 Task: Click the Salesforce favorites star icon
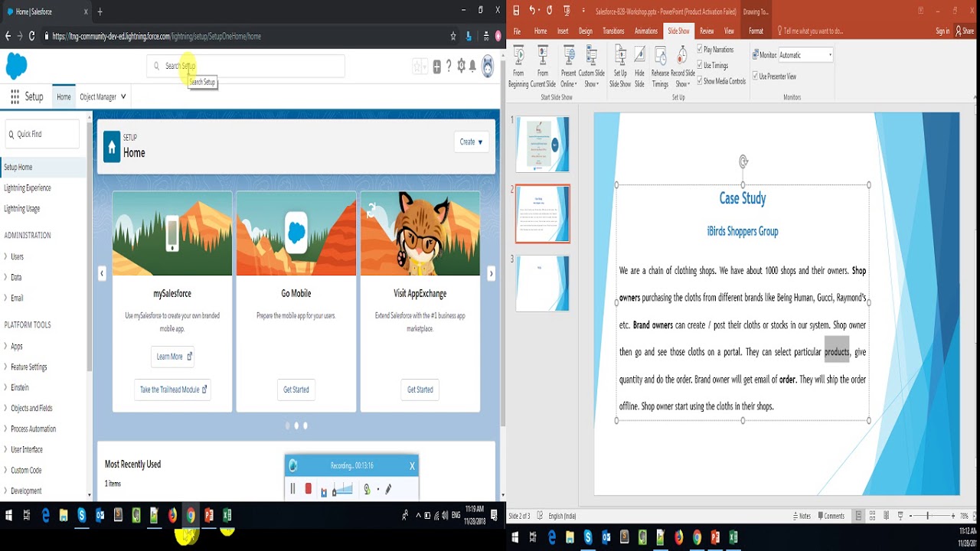[417, 67]
